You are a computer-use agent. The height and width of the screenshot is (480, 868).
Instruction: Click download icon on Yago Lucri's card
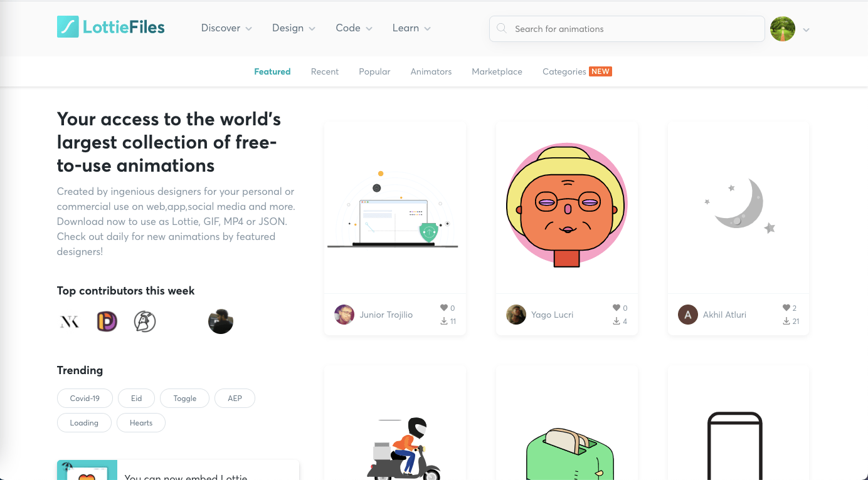click(x=617, y=321)
